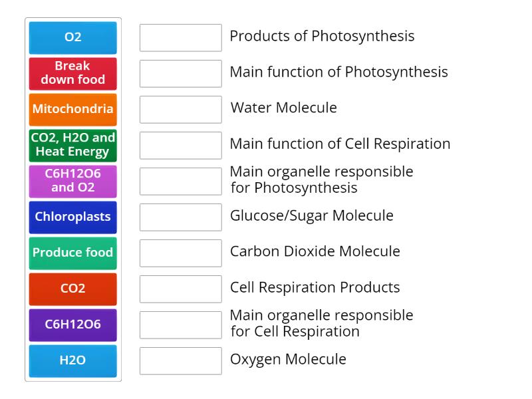Click the H2O answer tile
Viewport: 532px width, 399px height.
click(x=72, y=360)
